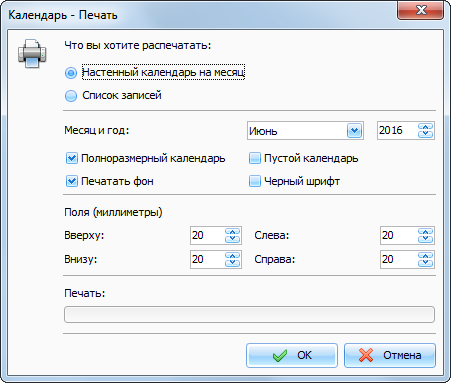Close the "Календарь - Печать" window
Image resolution: width=451 pixels, height=383 pixels.
pyautogui.click(x=421, y=10)
